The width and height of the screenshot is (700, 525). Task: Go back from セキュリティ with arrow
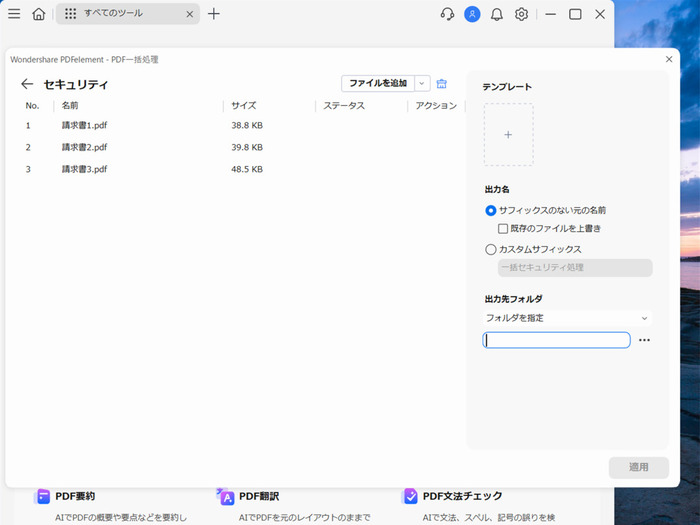click(x=27, y=83)
